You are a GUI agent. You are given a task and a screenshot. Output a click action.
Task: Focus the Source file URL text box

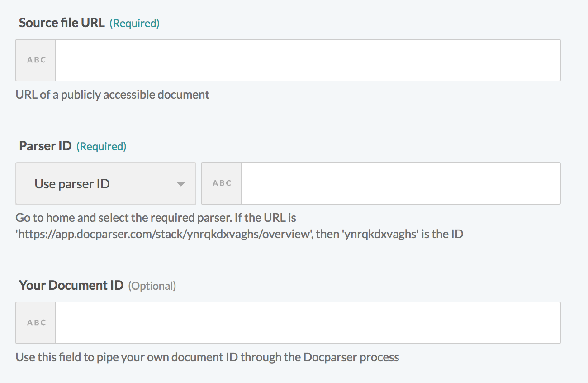[x=308, y=60]
